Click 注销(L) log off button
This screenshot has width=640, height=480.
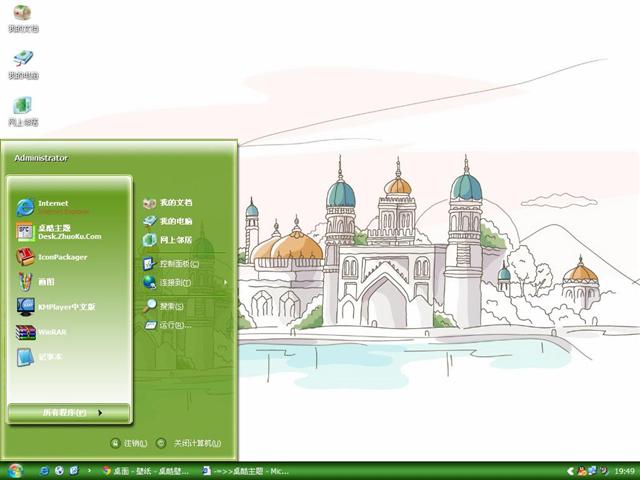pyautogui.click(x=129, y=443)
